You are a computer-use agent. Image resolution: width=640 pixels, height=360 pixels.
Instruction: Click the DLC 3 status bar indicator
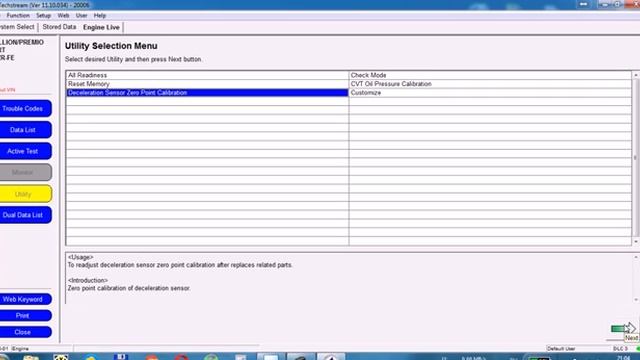(x=620, y=349)
